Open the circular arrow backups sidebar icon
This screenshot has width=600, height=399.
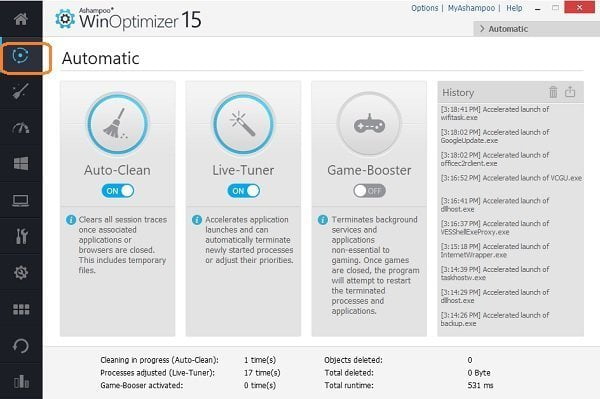(x=21, y=346)
